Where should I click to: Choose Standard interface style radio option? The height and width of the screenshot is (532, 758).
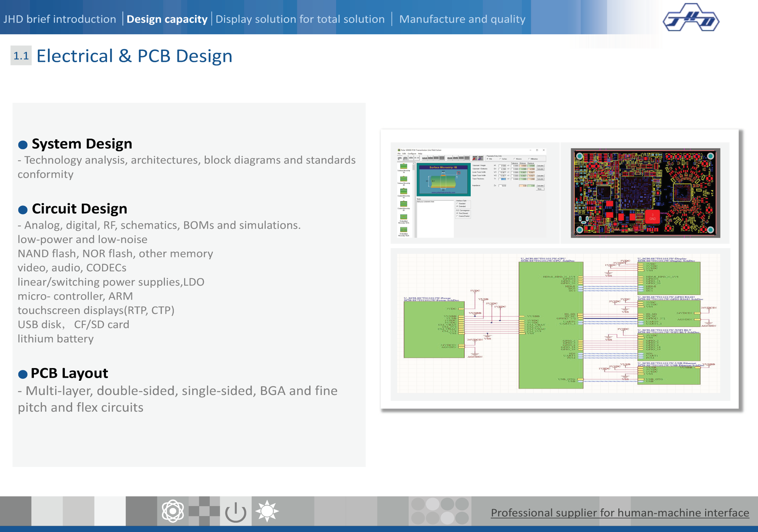tap(457, 203)
